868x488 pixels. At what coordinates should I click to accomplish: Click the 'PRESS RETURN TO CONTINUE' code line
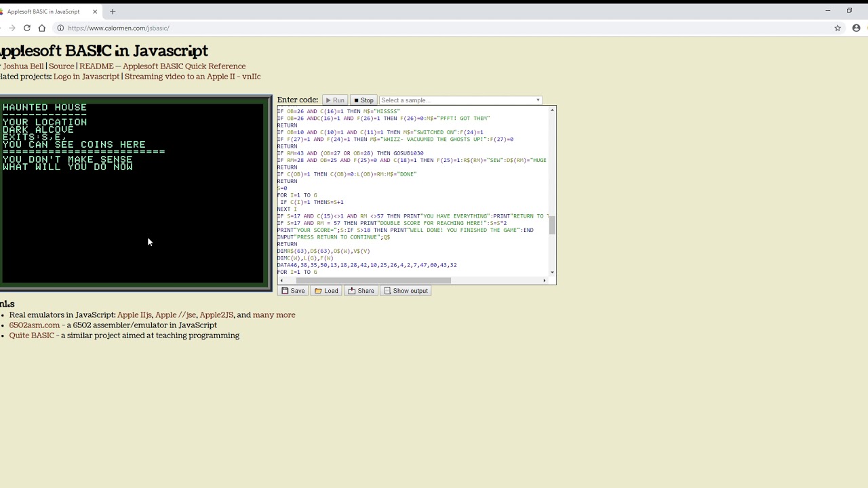coord(334,237)
